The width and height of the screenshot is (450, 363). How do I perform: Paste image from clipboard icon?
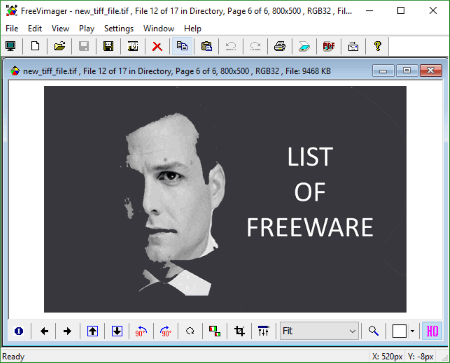click(206, 46)
